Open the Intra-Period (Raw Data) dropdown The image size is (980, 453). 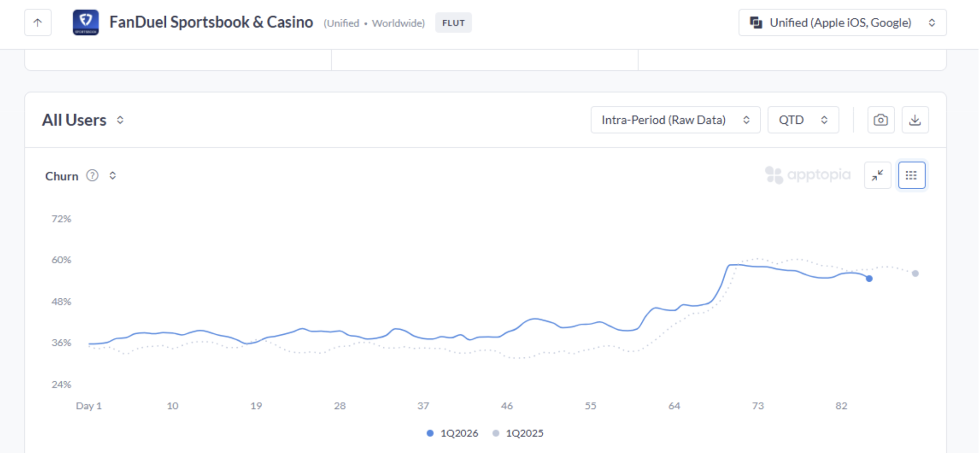tap(675, 120)
